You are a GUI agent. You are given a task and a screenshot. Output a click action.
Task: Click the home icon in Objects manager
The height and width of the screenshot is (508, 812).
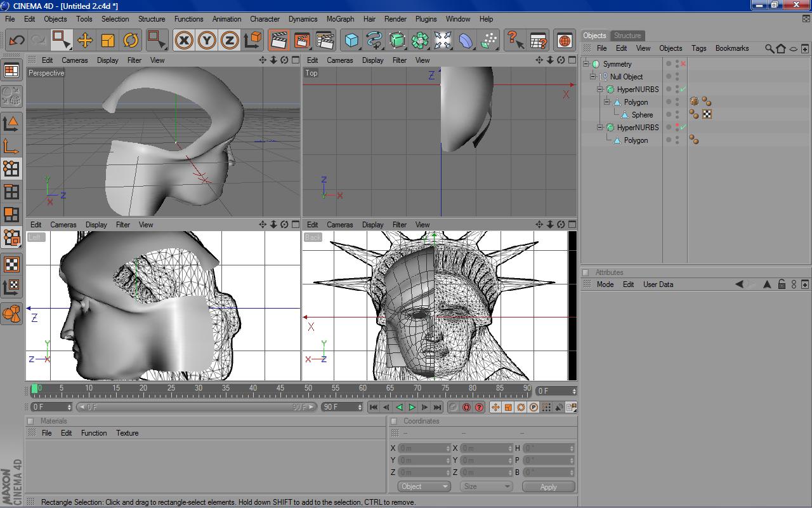point(781,48)
